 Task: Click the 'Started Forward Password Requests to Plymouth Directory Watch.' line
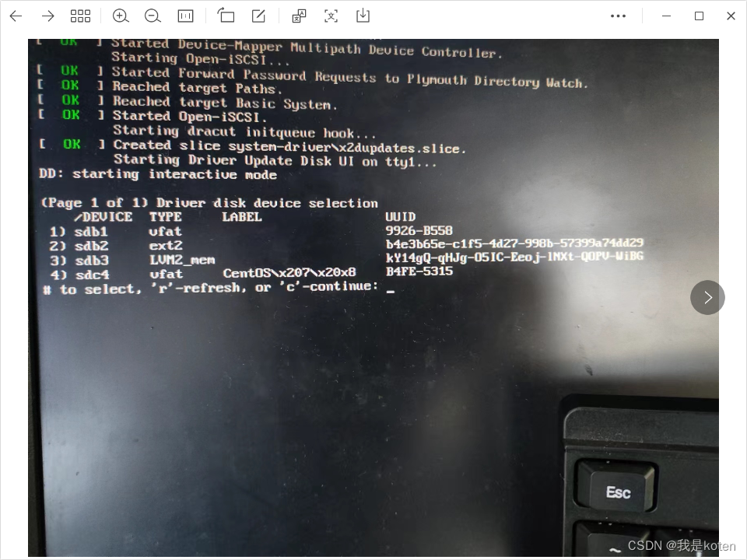tap(350, 78)
